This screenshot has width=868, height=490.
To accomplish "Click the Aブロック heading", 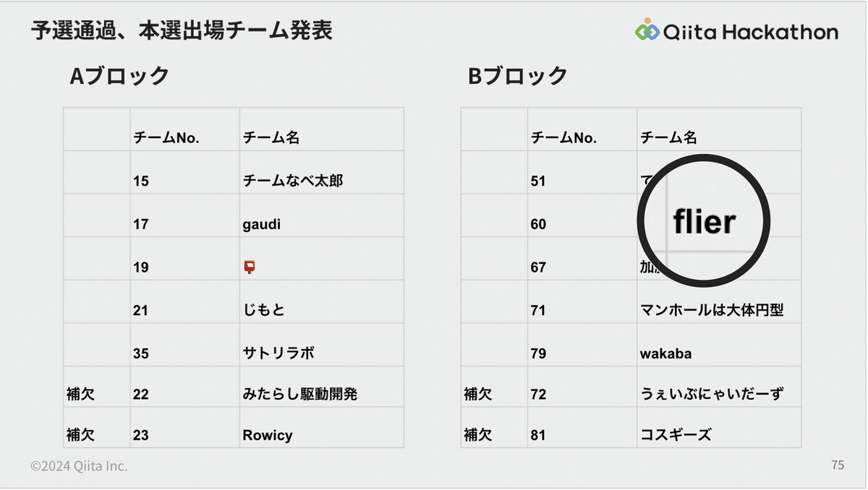I will click(119, 76).
